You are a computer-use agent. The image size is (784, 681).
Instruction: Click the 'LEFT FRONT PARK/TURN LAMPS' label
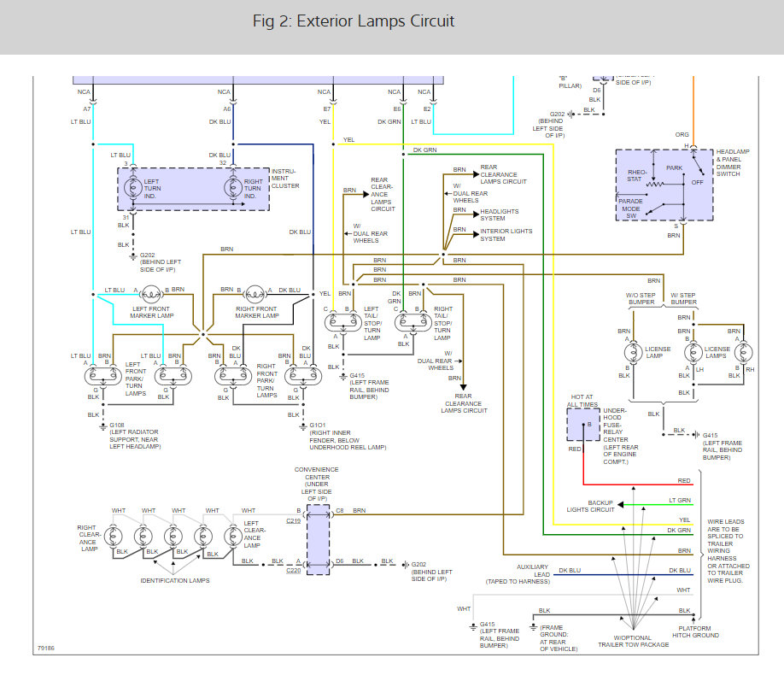136,379
